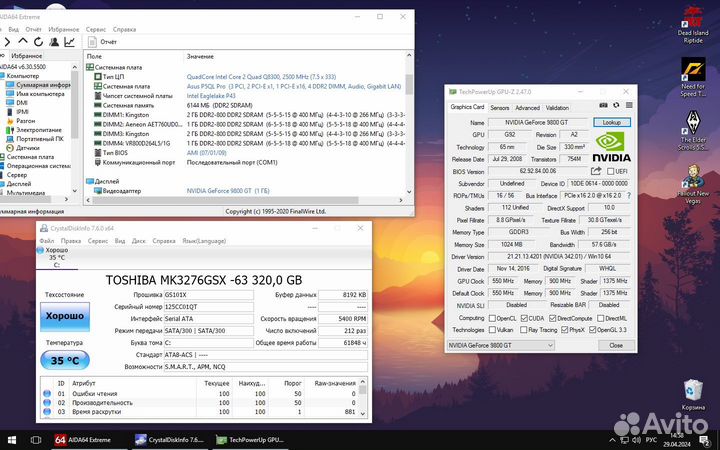Open Справка menu in AIDA64
720x450 pixels.
[x=124, y=29]
